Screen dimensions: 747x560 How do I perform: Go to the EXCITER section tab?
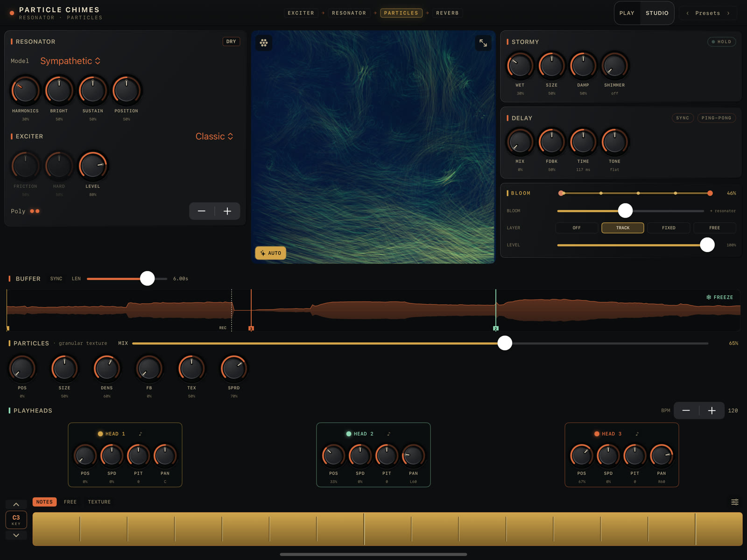301,13
